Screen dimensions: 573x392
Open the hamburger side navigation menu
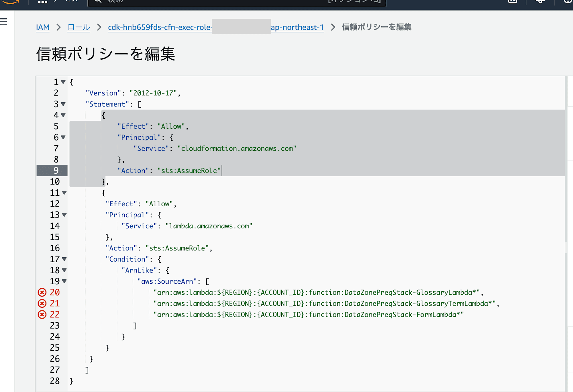(3, 21)
